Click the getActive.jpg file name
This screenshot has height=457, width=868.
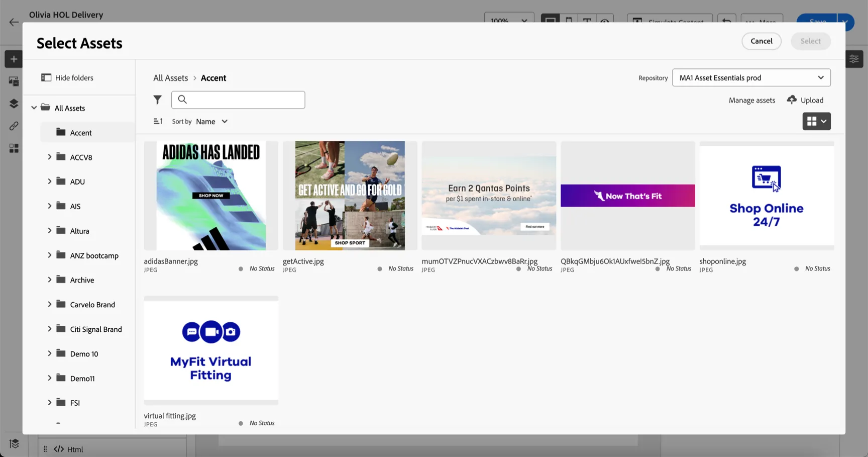[x=303, y=261]
